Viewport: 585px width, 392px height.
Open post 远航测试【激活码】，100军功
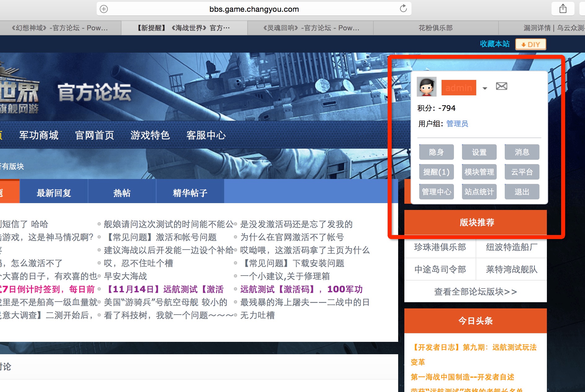click(x=301, y=289)
